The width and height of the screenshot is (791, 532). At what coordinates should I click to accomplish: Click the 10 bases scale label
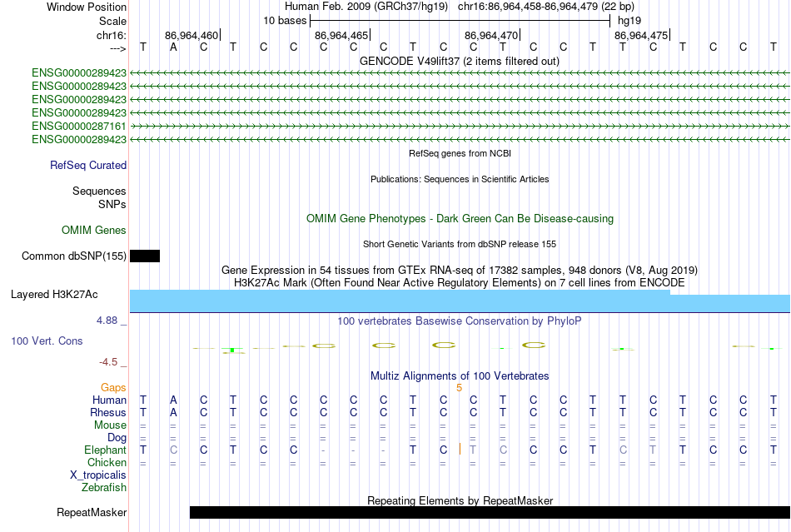point(285,21)
